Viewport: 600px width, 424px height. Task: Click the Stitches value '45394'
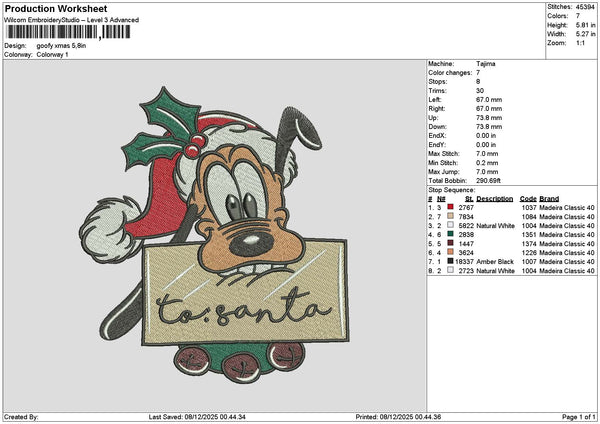[585, 7]
